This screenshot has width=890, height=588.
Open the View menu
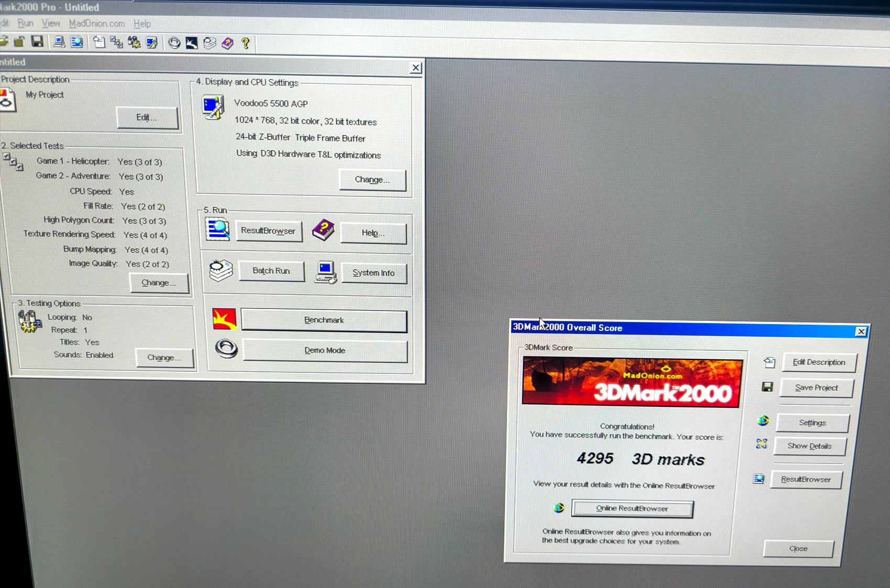click(51, 23)
